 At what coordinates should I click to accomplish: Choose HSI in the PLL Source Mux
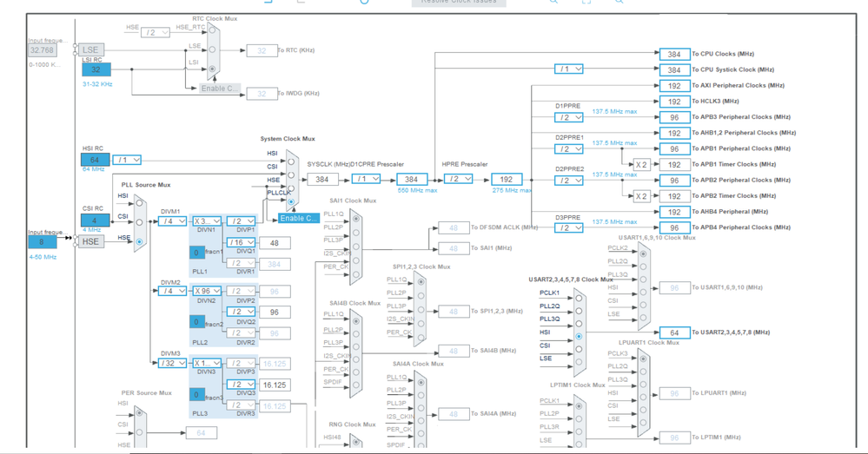pyautogui.click(x=139, y=203)
